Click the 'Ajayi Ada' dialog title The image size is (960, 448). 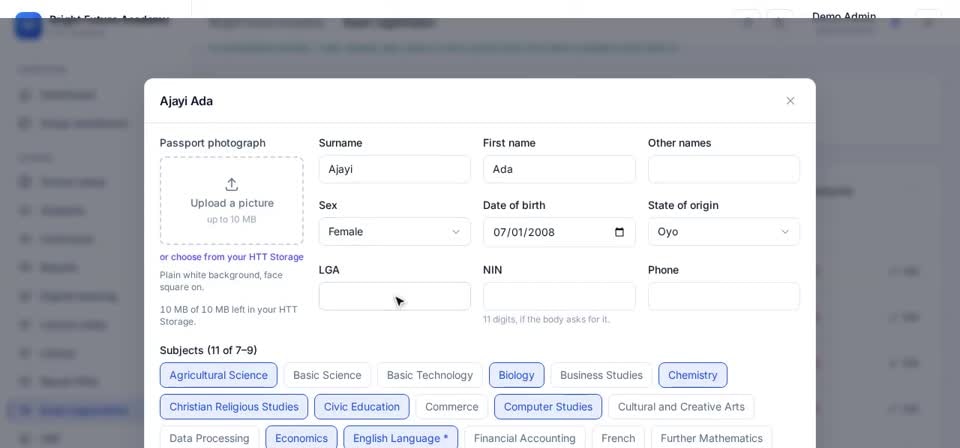(186, 101)
